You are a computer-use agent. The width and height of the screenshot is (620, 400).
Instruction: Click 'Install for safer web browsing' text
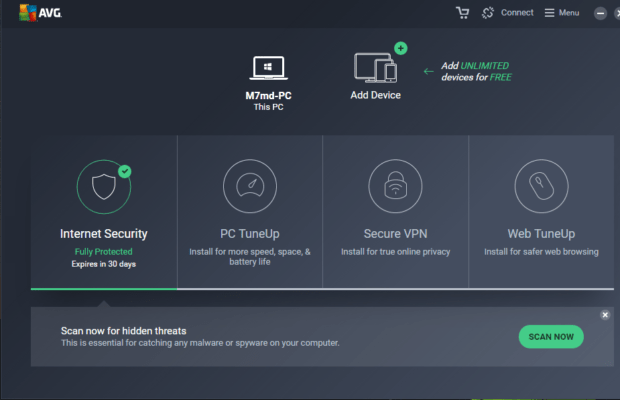click(541, 252)
